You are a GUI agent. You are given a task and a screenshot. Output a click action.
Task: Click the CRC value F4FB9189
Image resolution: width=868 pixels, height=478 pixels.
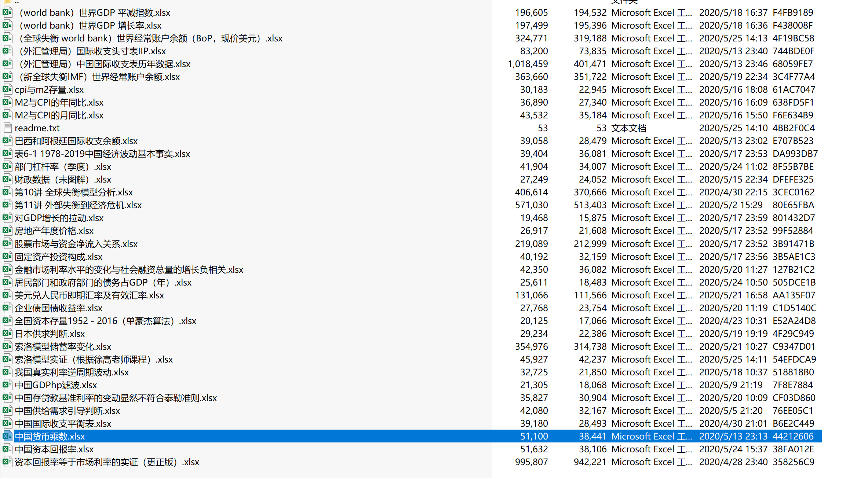793,13
